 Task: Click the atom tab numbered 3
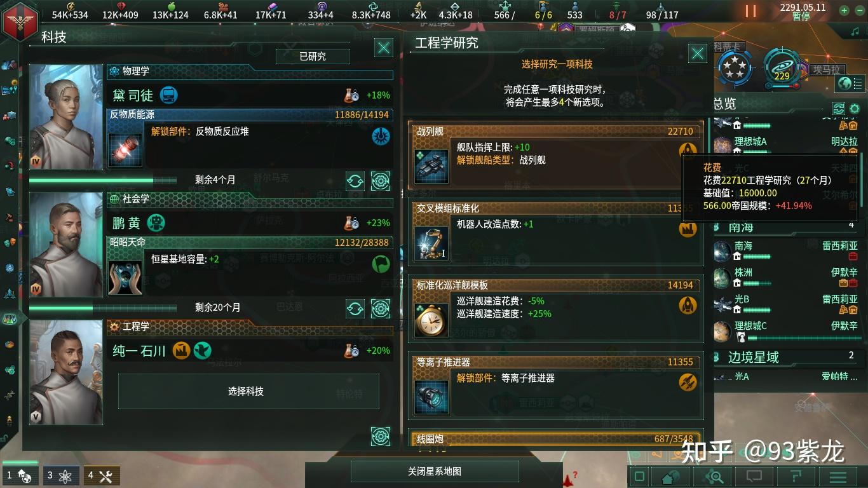click(x=62, y=475)
